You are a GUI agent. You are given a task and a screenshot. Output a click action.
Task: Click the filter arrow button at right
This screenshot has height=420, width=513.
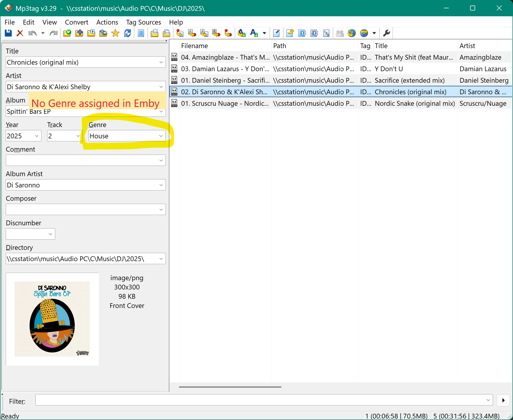pos(503,400)
